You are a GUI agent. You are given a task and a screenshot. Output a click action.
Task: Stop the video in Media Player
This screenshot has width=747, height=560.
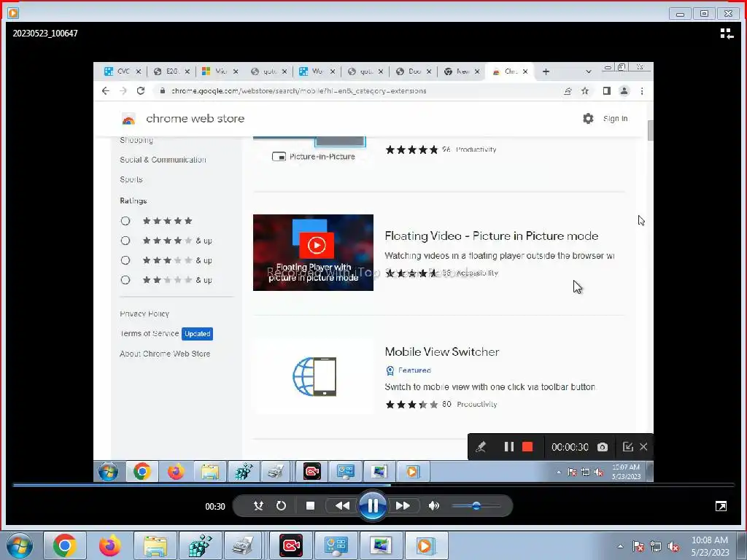310,506
